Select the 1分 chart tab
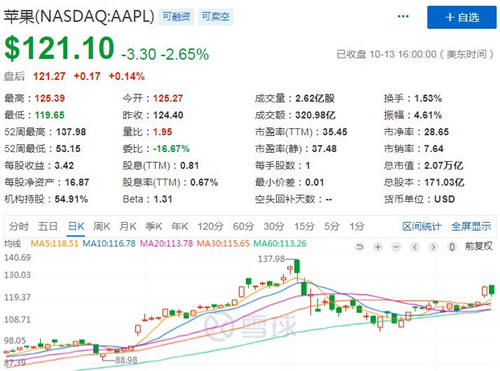The width and height of the screenshot is (500, 371). pos(357,227)
